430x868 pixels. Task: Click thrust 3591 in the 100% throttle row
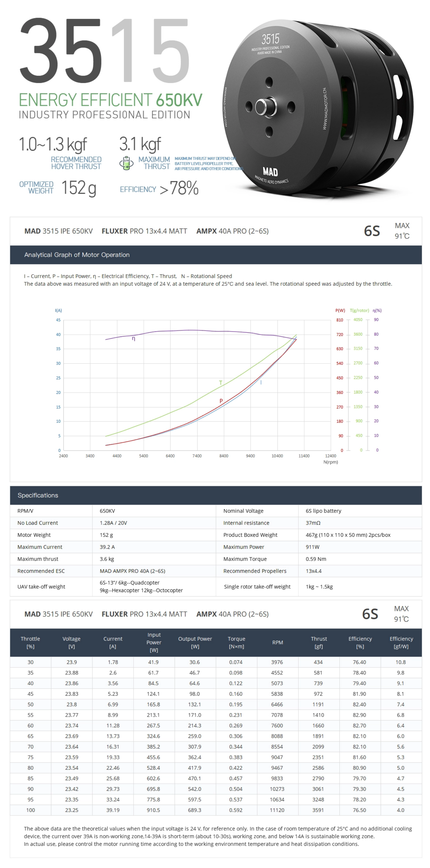click(x=318, y=810)
